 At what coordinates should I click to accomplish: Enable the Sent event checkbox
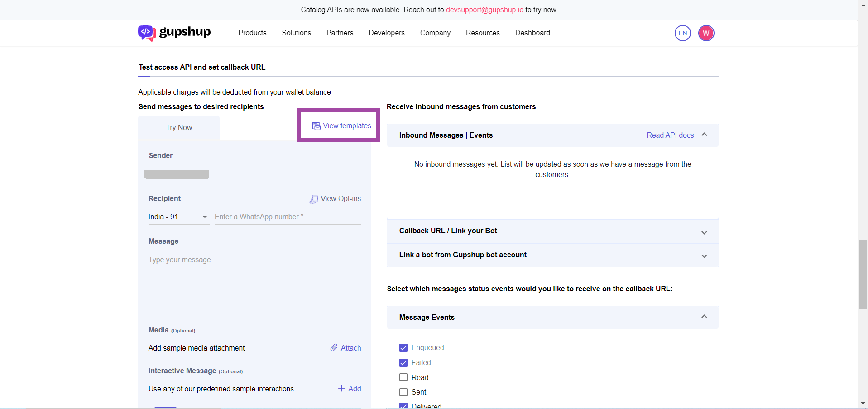pyautogui.click(x=403, y=392)
